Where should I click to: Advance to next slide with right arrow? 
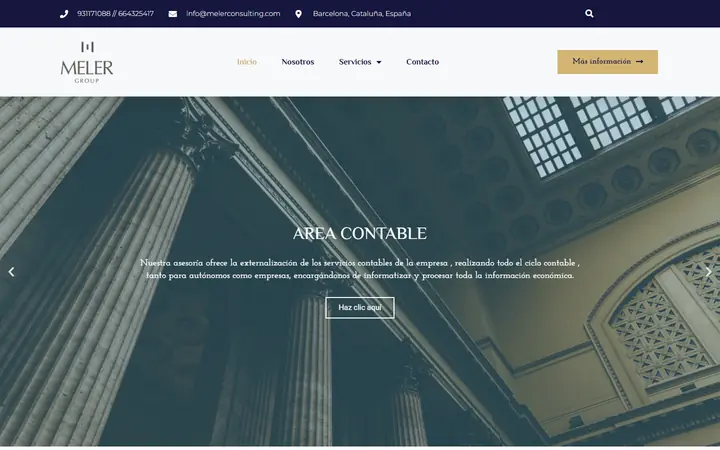[x=709, y=272]
